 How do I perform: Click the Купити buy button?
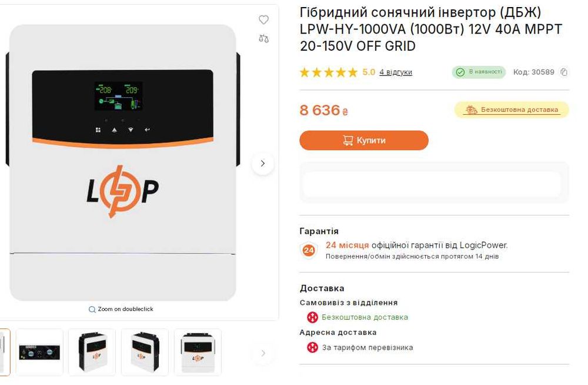click(x=364, y=141)
